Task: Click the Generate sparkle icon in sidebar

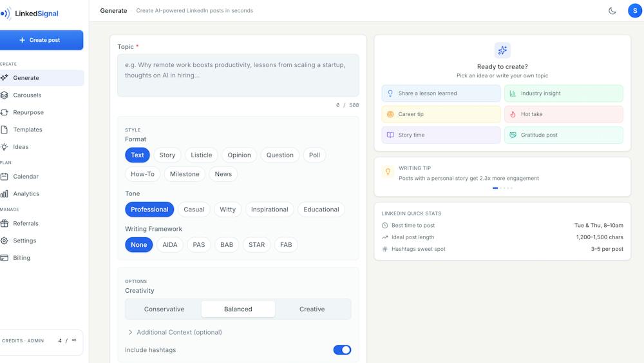Action: coord(5,78)
